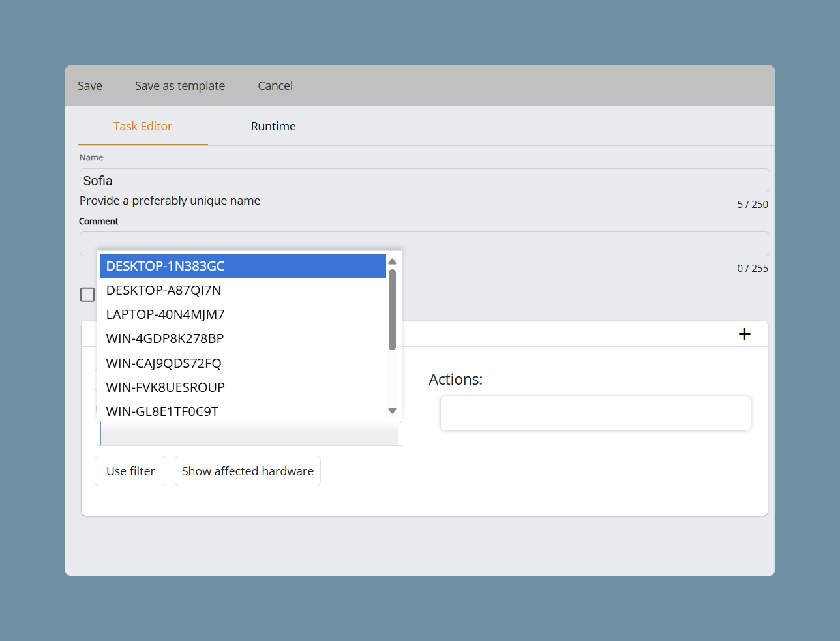This screenshot has width=840, height=641.
Task: Select WIN-FVK8UESROUP entry
Action: point(243,387)
